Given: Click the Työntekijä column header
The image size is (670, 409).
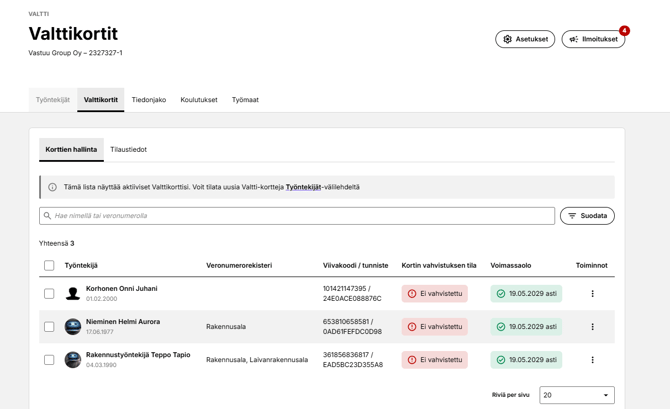Looking at the screenshot, I should point(81,265).
